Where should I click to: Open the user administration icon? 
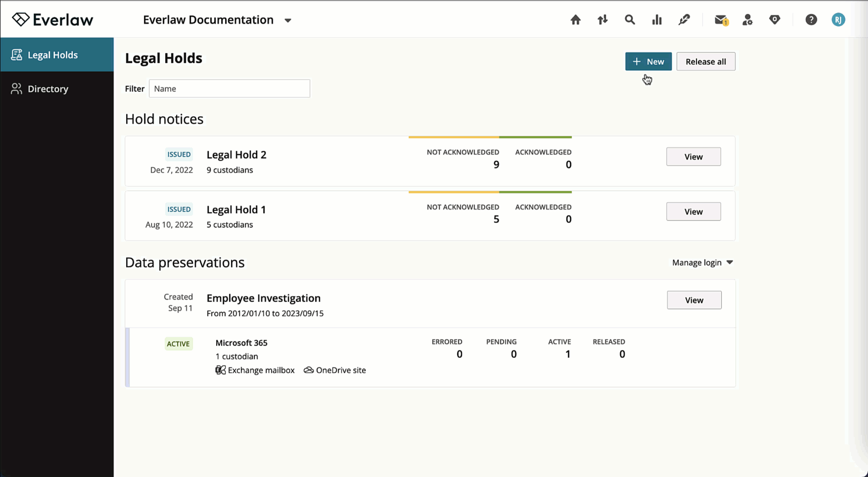[x=747, y=20]
